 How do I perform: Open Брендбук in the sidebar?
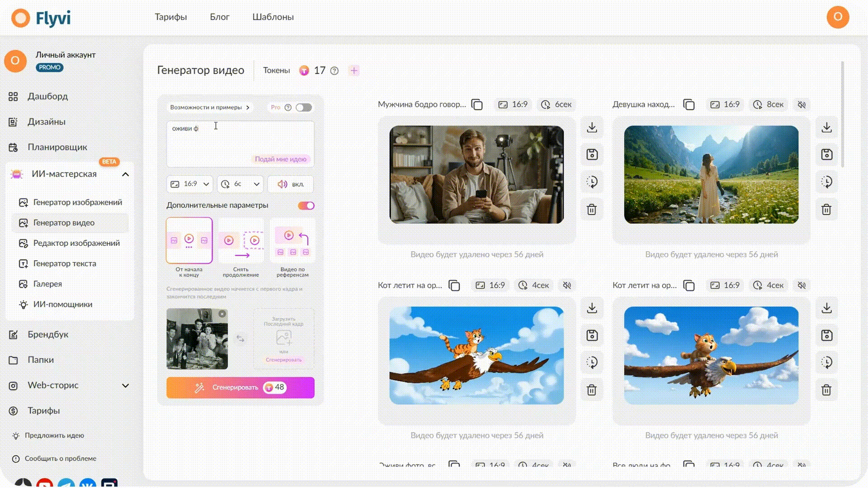[38, 334]
